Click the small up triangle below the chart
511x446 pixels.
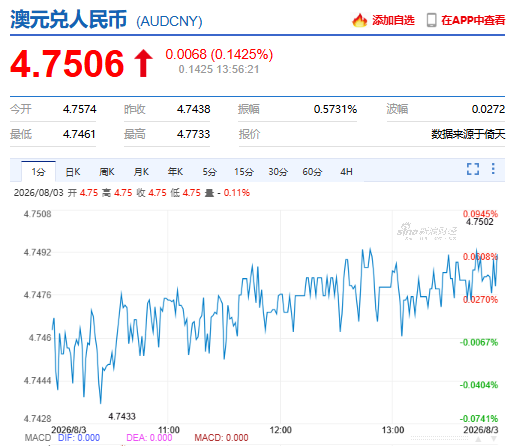coord(478,439)
